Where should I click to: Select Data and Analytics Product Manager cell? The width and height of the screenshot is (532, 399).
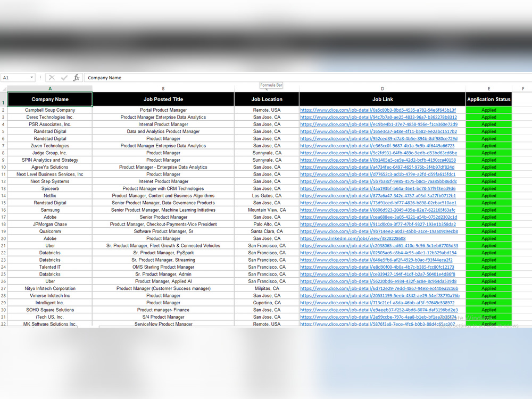tap(163, 131)
